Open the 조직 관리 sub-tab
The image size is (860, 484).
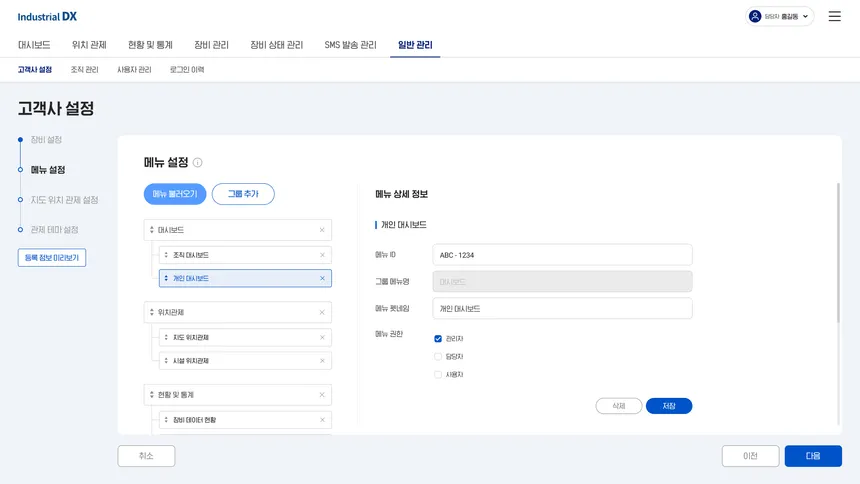coord(84,70)
